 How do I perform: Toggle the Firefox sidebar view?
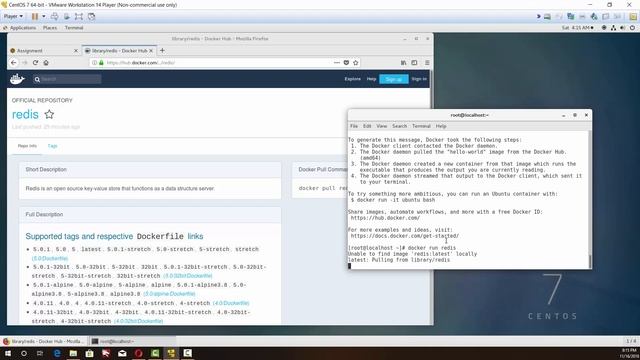tap(414, 62)
